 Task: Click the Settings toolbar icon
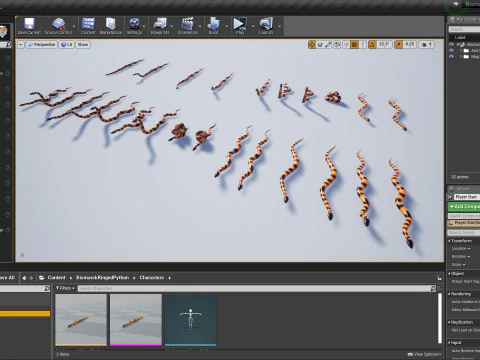point(134,24)
